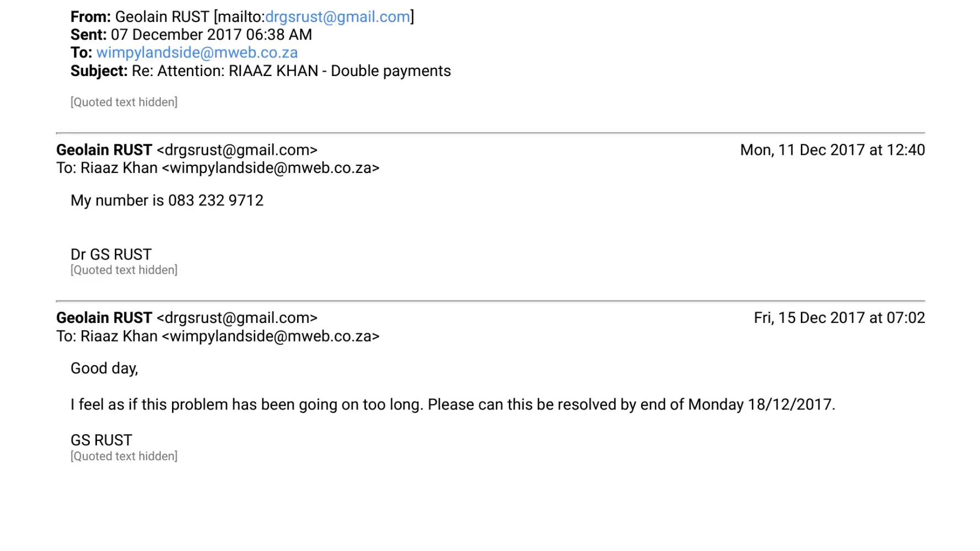Click the Dr GS RUST signature
The width and height of the screenshot is (980, 551).
point(111,255)
